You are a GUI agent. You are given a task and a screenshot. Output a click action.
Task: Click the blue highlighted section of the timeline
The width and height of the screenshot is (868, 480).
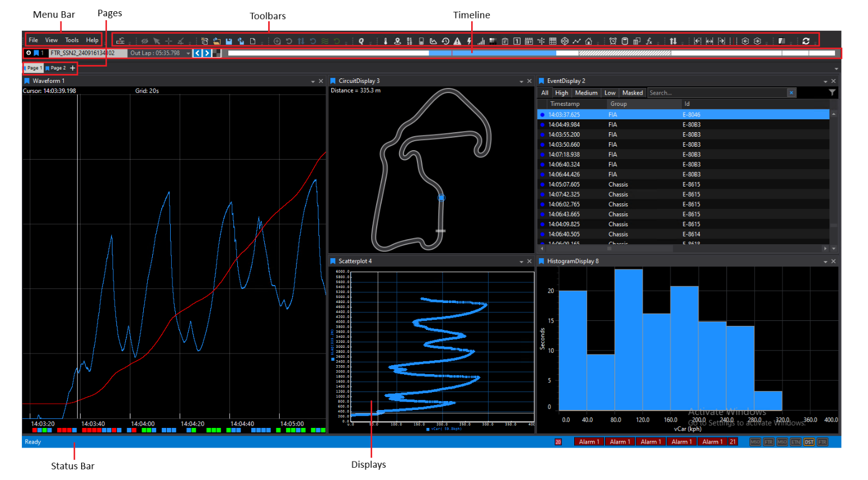[x=492, y=53]
